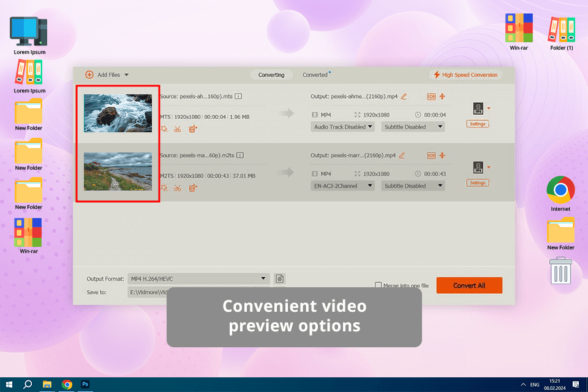This screenshot has height=392, width=588.
Task: Switch to the Converting tab
Action: click(x=271, y=75)
